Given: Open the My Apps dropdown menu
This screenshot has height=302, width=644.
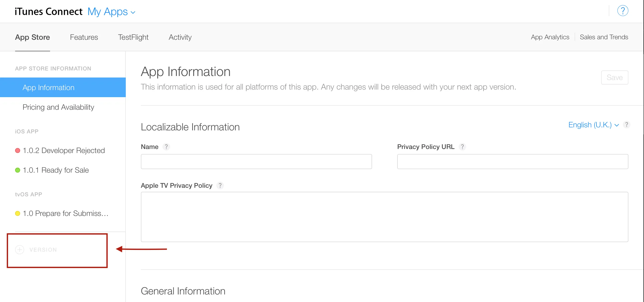Looking at the screenshot, I should pos(111,12).
